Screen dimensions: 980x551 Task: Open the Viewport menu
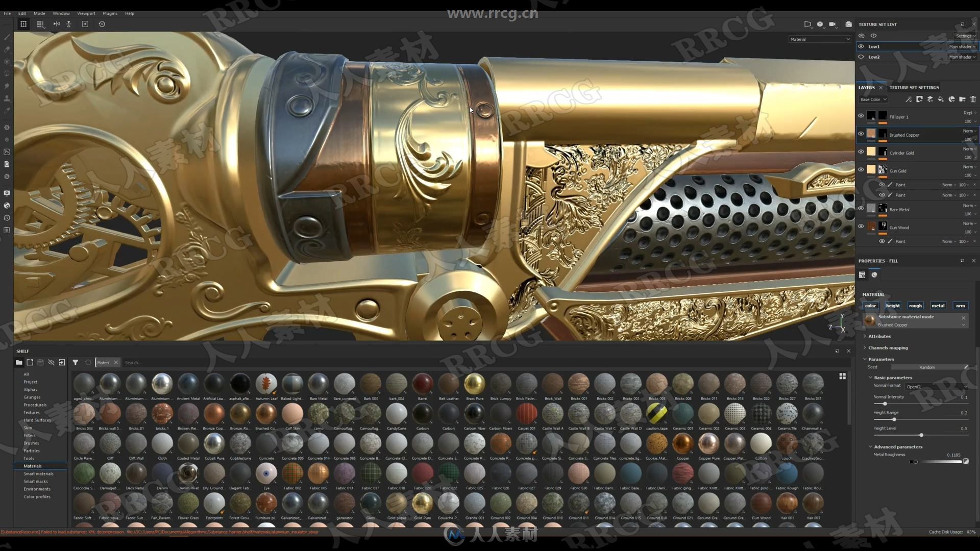[86, 13]
